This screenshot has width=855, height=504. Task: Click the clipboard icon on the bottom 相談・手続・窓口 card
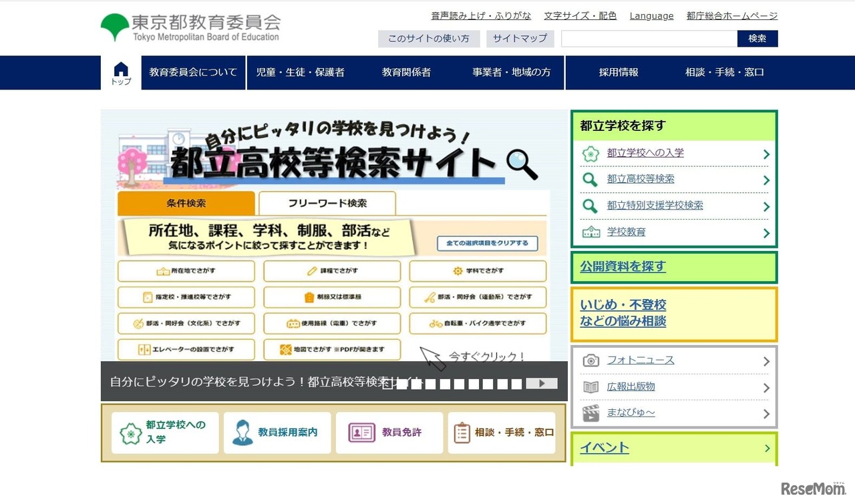pyautogui.click(x=462, y=433)
